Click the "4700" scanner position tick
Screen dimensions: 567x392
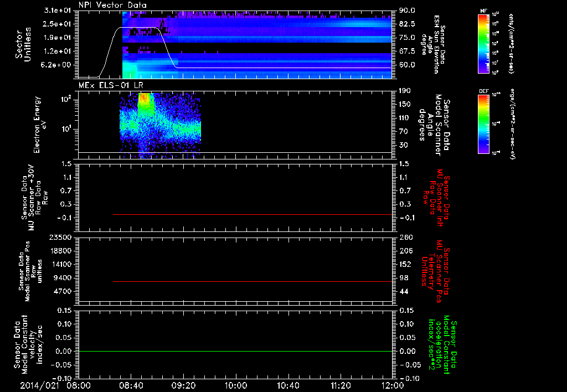[x=62, y=291]
